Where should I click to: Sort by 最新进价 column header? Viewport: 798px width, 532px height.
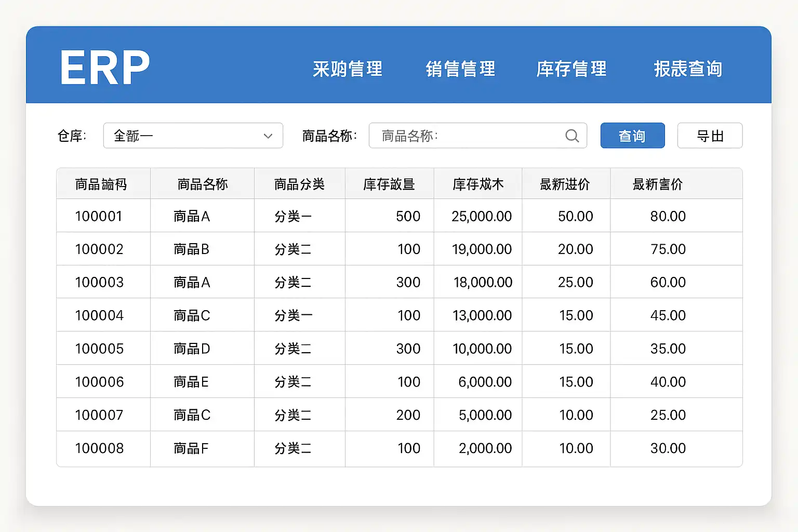tap(565, 184)
